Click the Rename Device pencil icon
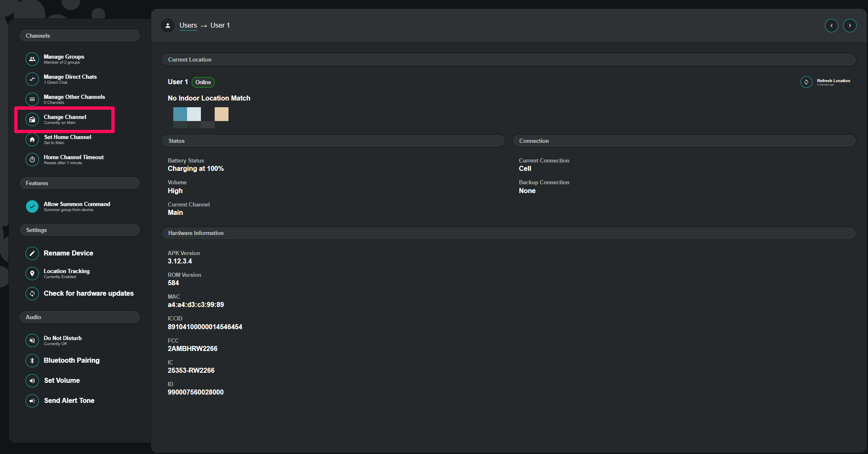Viewport: 868px width, 454px height. [32, 253]
